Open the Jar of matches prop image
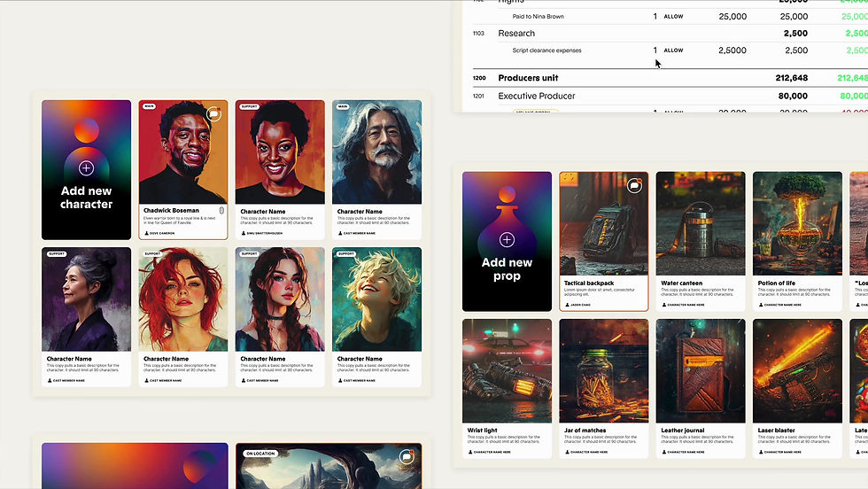The image size is (868, 489). click(604, 371)
